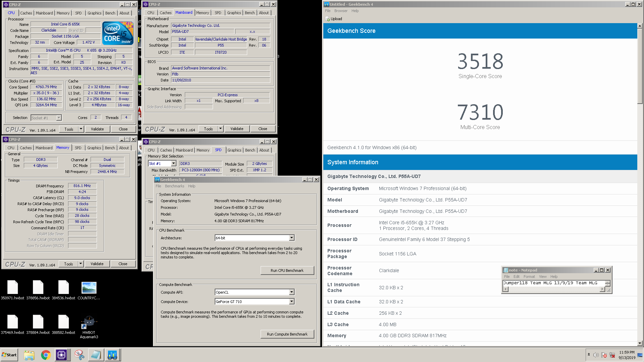Click the Intel Core i5 logo in CPU-Z
This screenshot has height=362, width=644.
tap(118, 33)
